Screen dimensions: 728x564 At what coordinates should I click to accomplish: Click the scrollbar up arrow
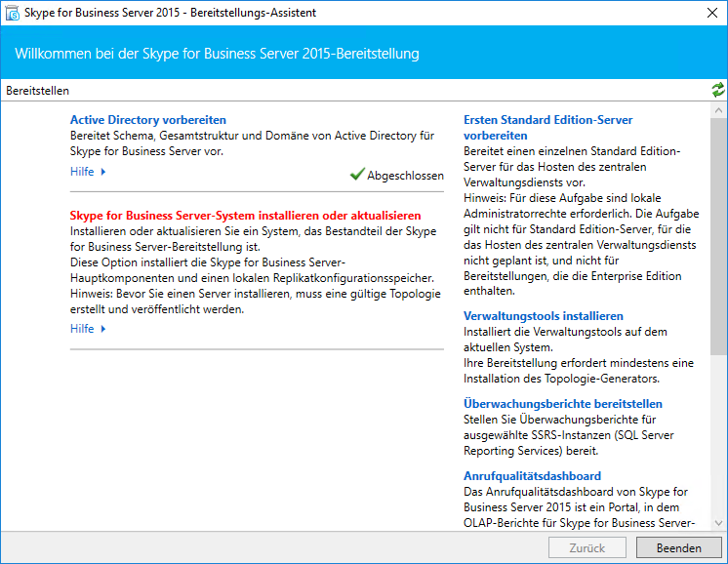click(718, 108)
